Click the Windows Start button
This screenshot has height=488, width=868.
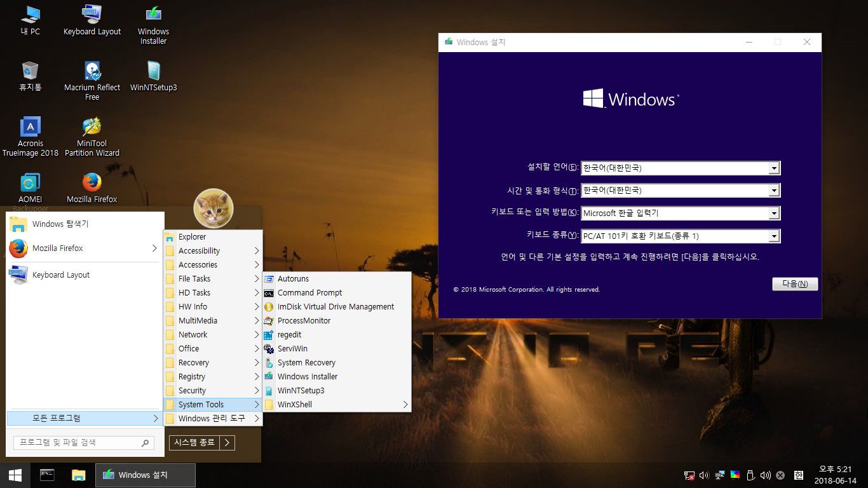pos(15,475)
